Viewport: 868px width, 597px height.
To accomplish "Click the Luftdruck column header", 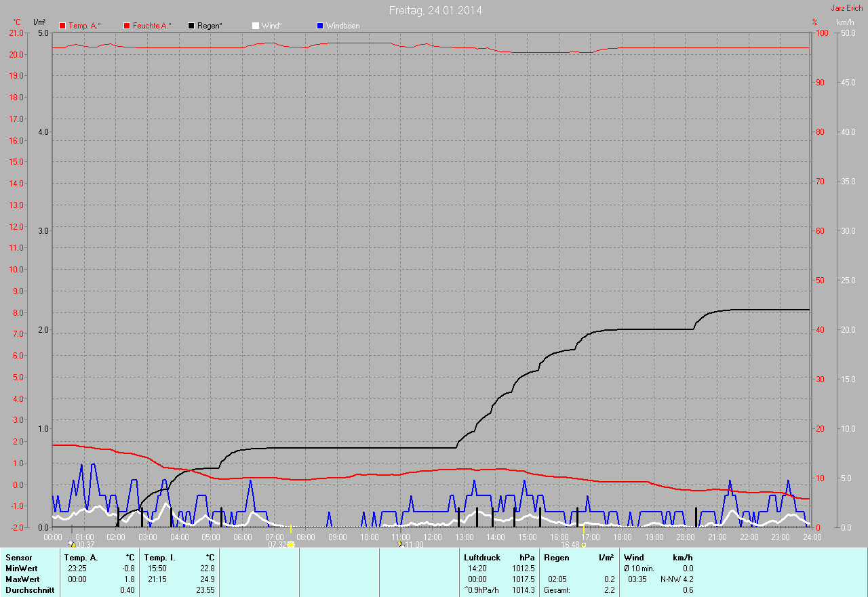I will 482,558.
